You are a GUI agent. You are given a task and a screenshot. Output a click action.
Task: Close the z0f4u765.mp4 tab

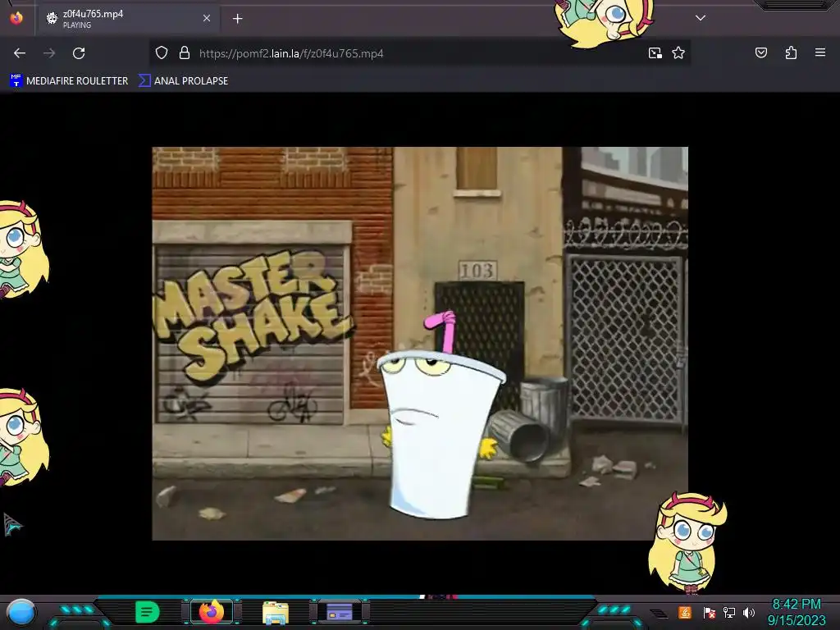(x=207, y=18)
